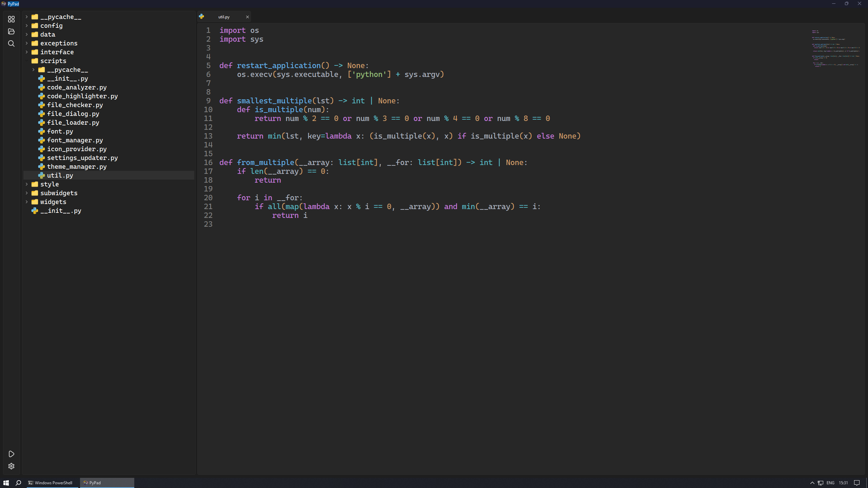This screenshot has height=488, width=868.
Task: Open the dashboard grid icon in sidebar
Action: (11, 19)
